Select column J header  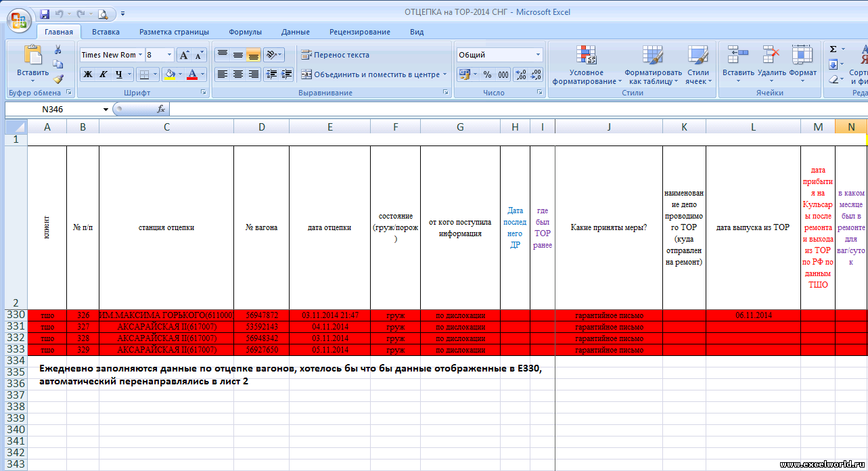click(609, 127)
